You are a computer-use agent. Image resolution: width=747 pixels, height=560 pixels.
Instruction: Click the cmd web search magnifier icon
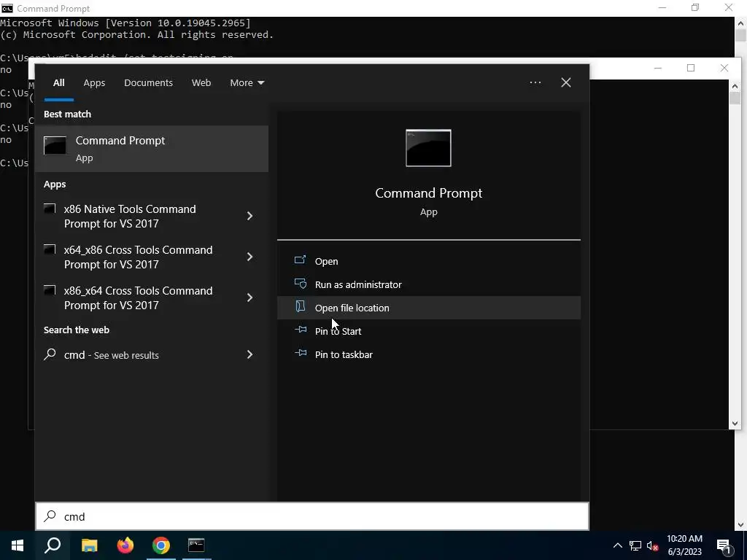50,354
